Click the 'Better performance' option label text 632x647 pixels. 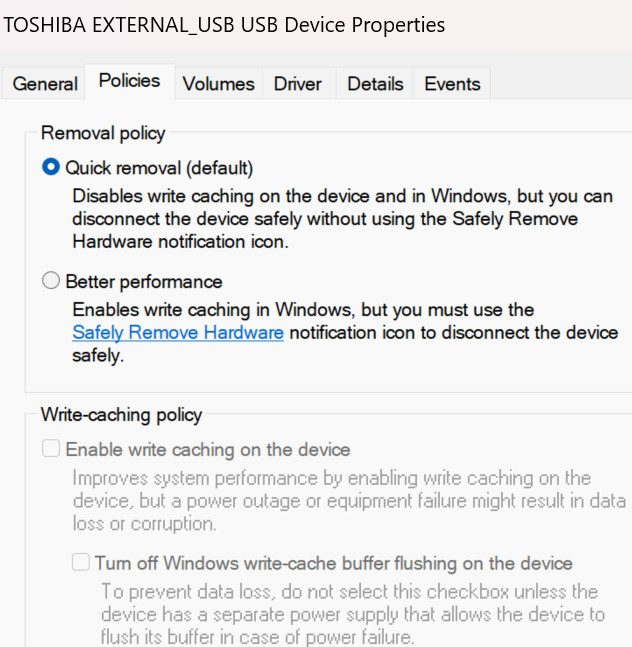(x=144, y=281)
